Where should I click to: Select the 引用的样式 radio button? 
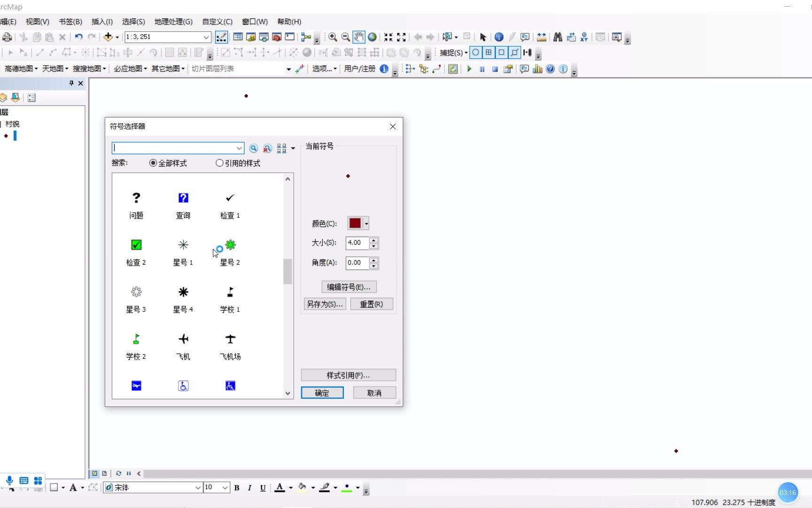click(219, 163)
